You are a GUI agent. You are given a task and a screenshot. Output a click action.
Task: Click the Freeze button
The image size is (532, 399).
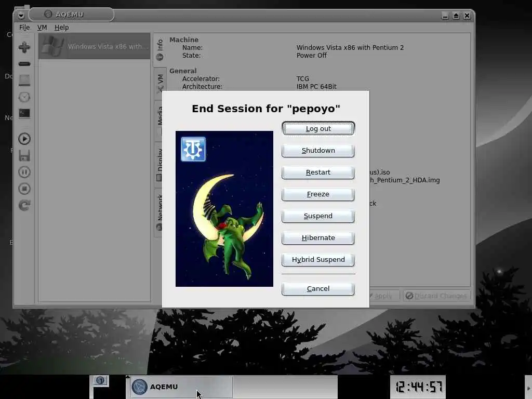click(x=318, y=194)
